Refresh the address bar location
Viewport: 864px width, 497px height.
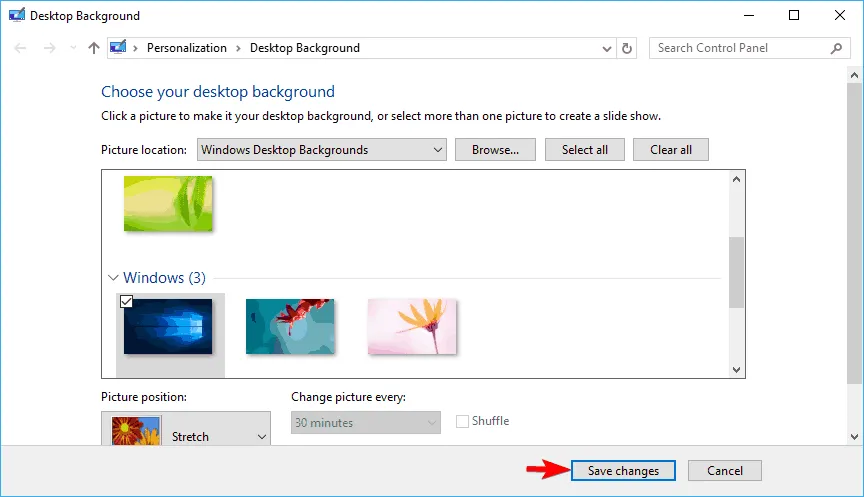628,48
